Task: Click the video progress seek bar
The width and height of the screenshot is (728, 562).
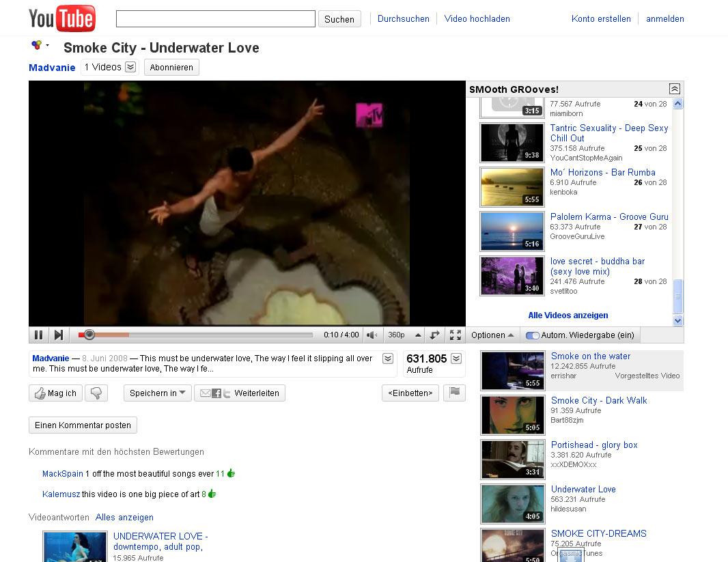Action: [205, 335]
